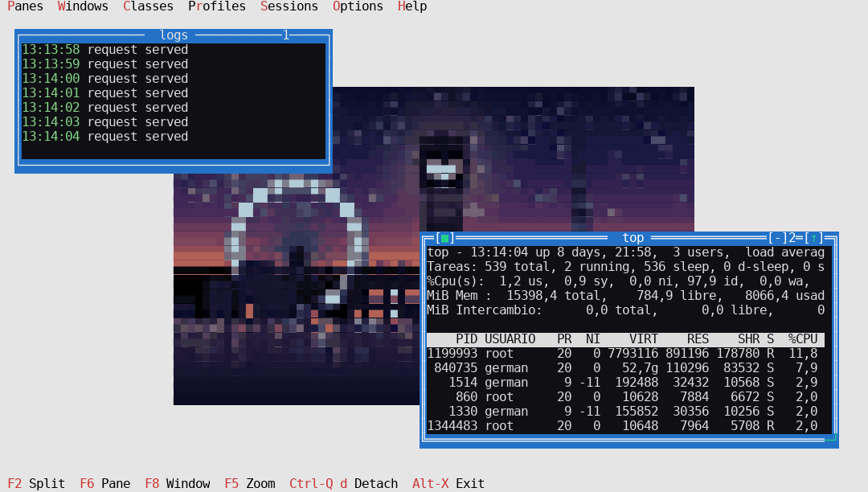This screenshot has height=492, width=868.
Task: Click process row PID 860 root
Action: tap(625, 397)
